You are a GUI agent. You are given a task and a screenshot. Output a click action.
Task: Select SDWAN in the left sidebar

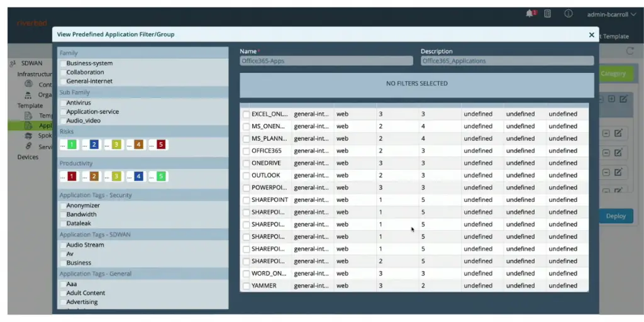31,64
